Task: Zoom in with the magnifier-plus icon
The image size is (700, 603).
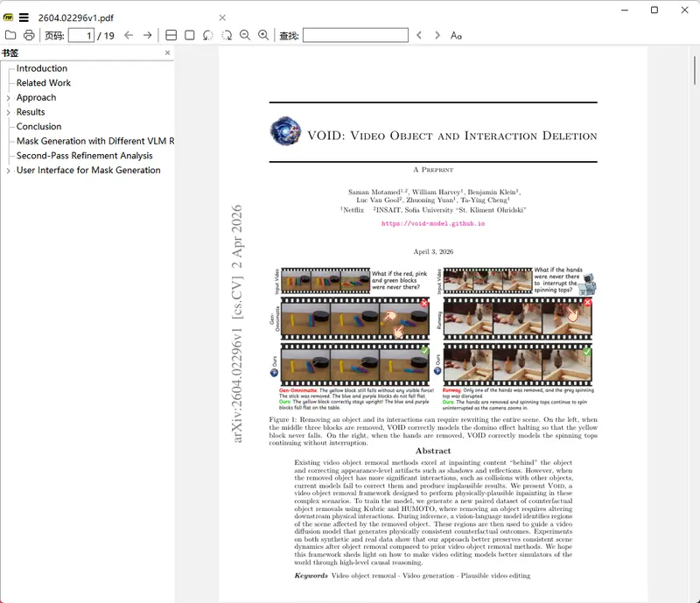Action: coord(262,35)
